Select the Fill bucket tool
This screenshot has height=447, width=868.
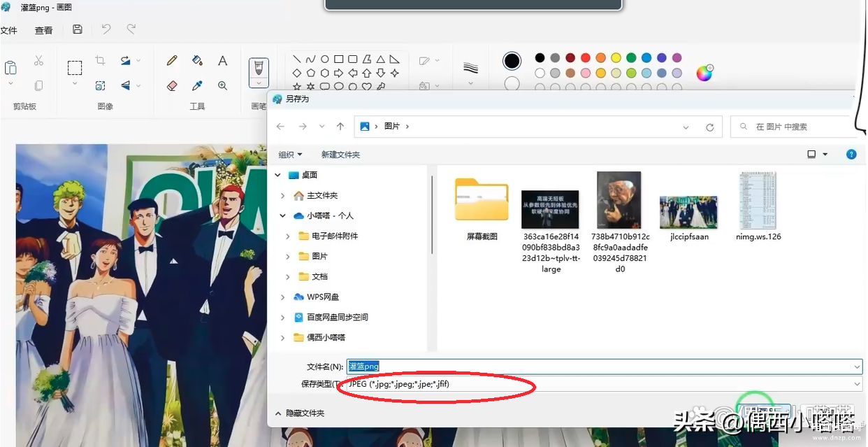[x=197, y=61]
